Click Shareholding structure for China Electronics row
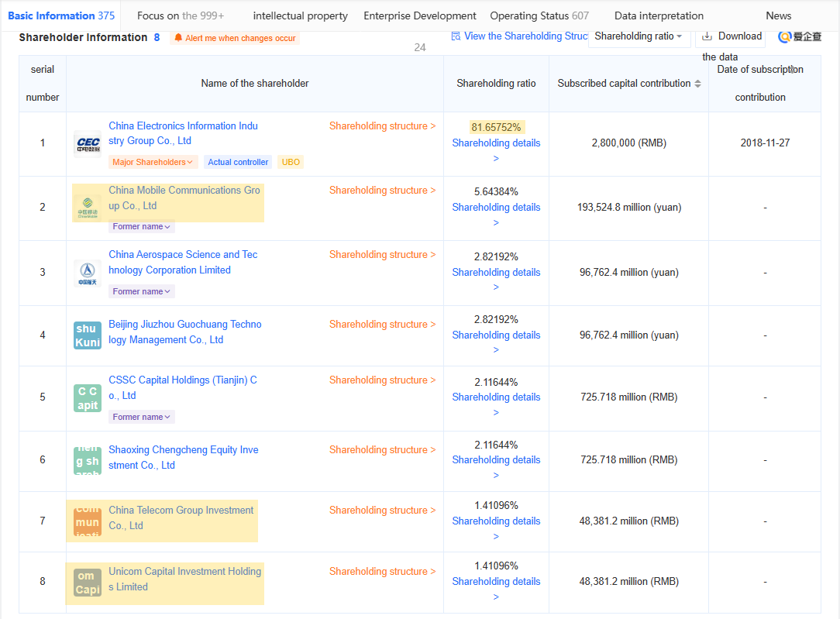The width and height of the screenshot is (840, 619). [383, 126]
